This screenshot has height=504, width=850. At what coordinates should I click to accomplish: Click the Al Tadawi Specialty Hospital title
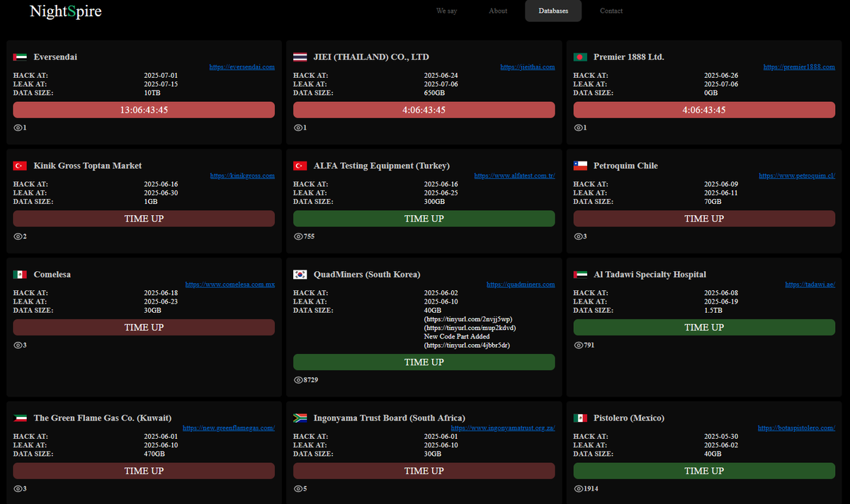[650, 275]
